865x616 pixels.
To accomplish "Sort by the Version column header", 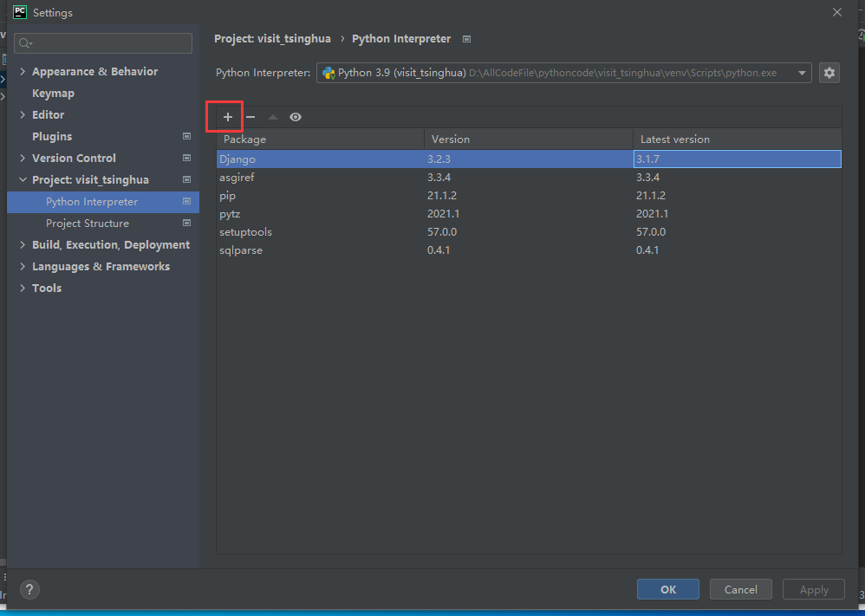I will coord(529,139).
